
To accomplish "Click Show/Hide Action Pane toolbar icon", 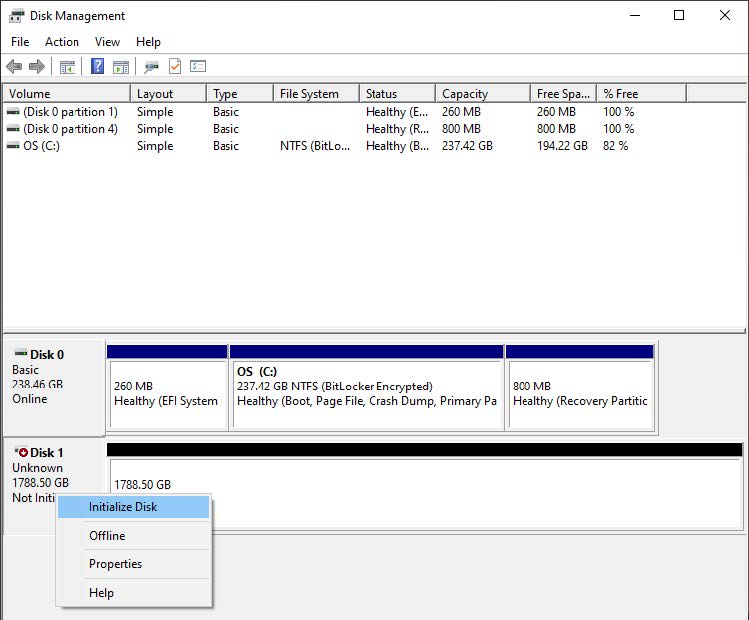I will 121,67.
